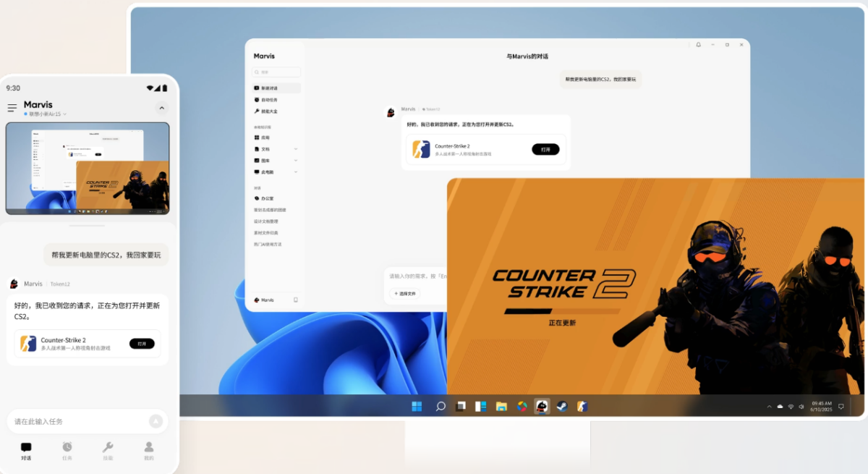Viewport: 868px width, 474px height.
Task: Click the preview drag handle under phone thumbnail
Action: point(88,225)
